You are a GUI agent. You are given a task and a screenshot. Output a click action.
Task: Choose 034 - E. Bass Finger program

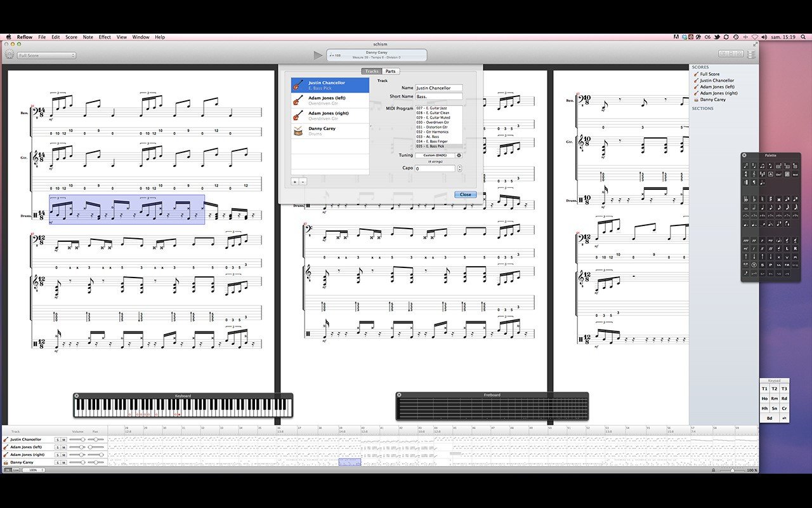(x=438, y=142)
